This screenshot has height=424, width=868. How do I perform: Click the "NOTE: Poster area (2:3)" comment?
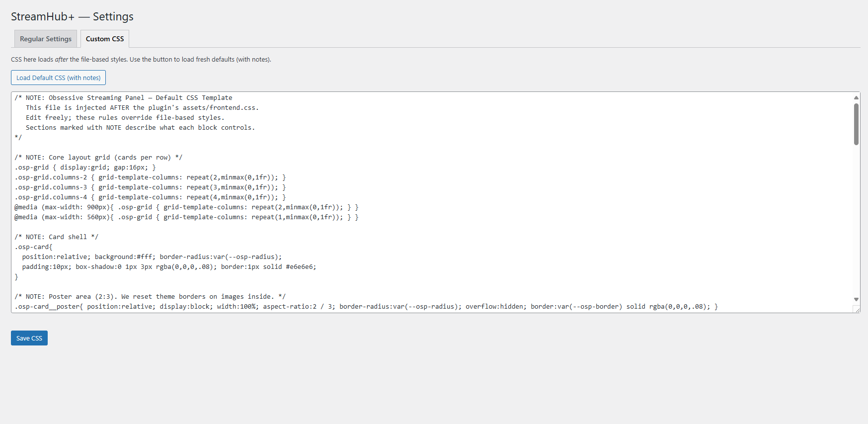click(x=150, y=297)
